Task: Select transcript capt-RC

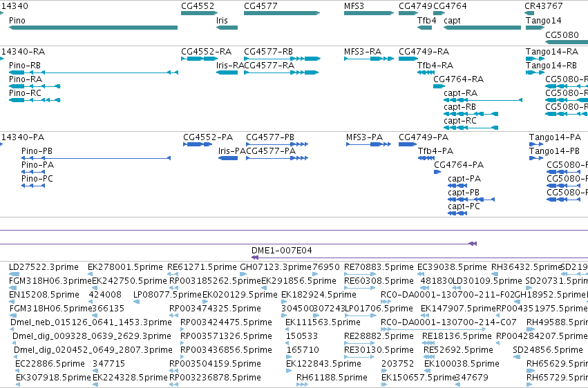Action: click(x=471, y=128)
